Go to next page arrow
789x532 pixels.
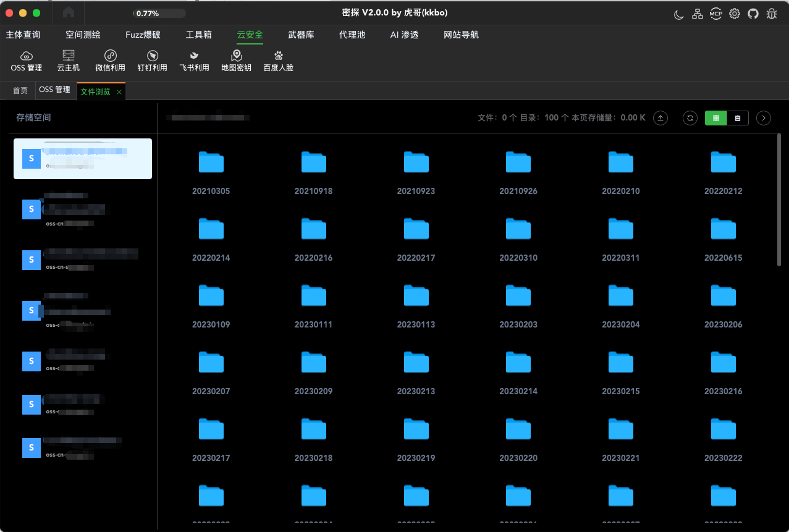coord(764,118)
